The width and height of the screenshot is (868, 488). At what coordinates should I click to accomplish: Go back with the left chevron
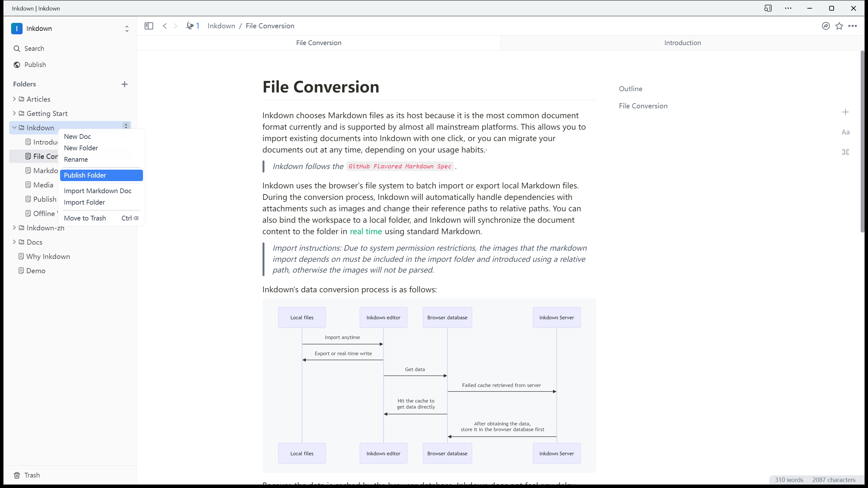coord(165,26)
